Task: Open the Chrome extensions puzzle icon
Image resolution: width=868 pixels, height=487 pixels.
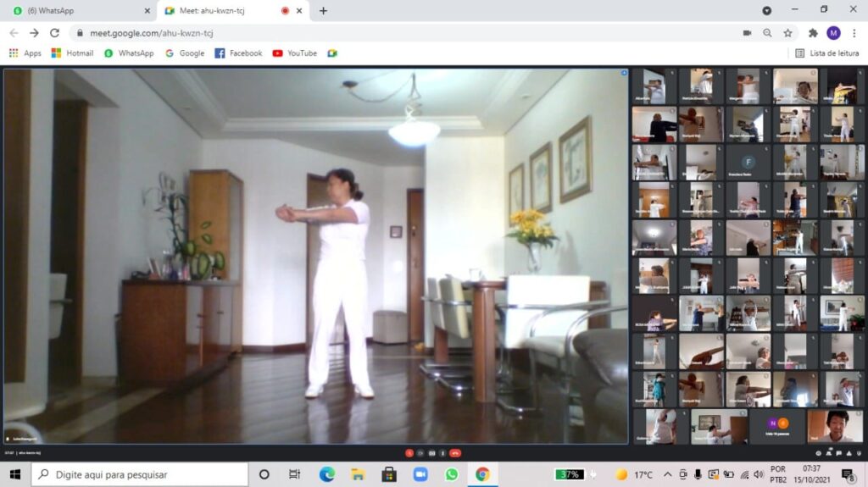Action: pos(813,33)
